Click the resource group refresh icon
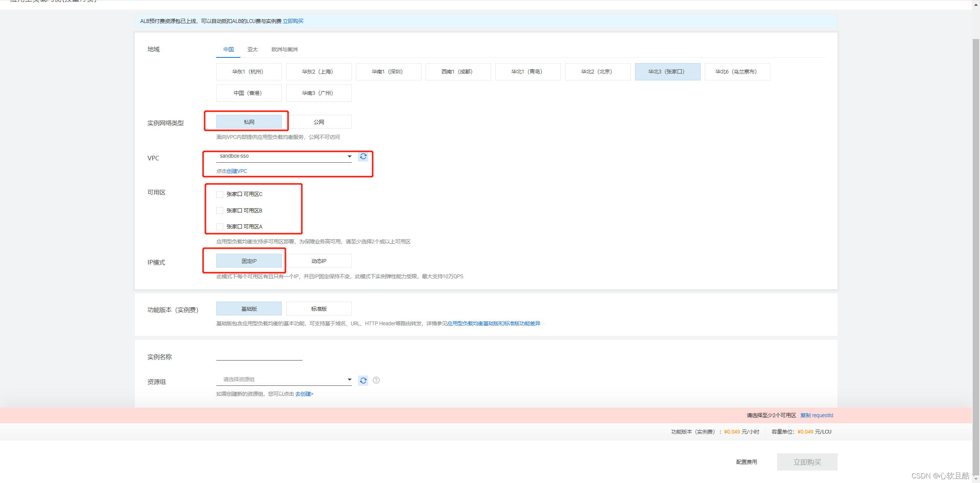 tap(363, 380)
